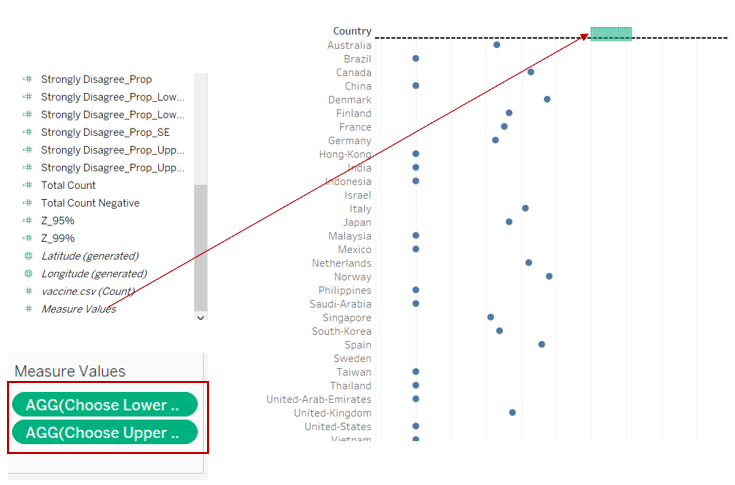Screen dimensions: 735x485
Task: Click the measure icon next to Z_95%
Action: coord(28,221)
